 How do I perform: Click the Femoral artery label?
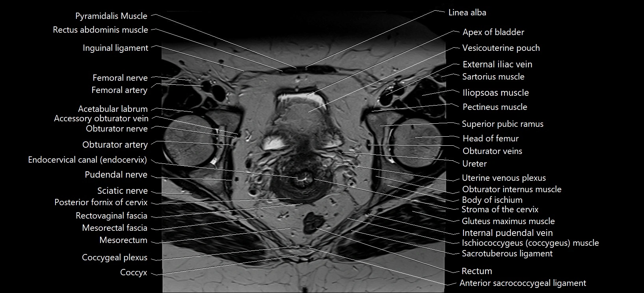pyautogui.click(x=119, y=90)
